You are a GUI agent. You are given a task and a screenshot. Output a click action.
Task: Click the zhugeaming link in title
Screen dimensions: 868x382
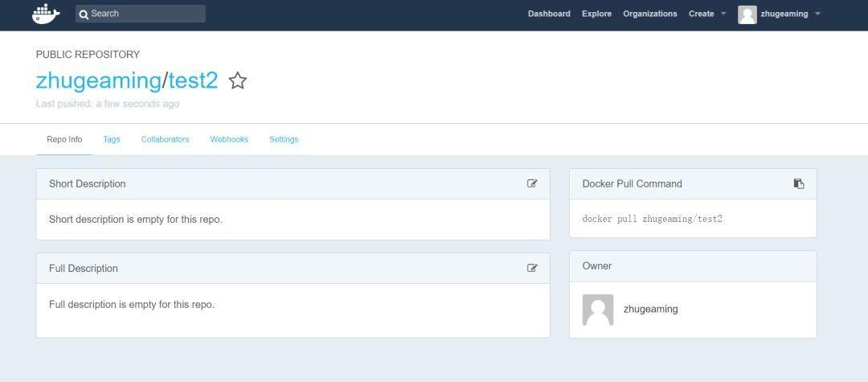point(99,81)
